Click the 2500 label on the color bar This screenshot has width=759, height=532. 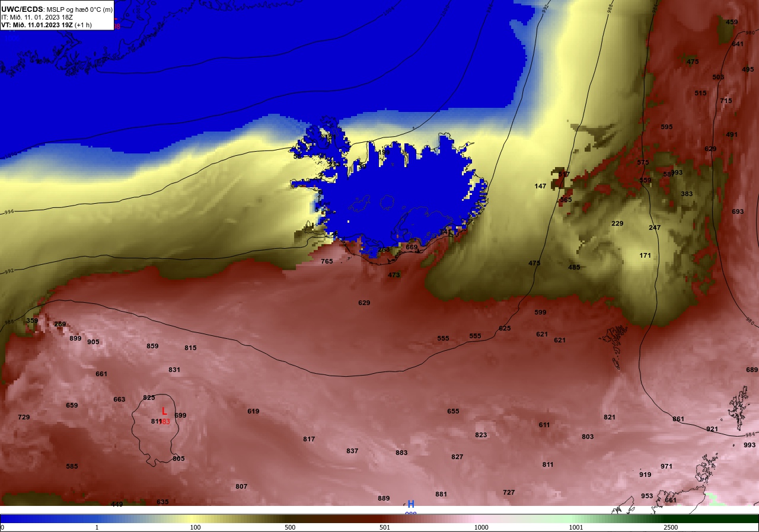click(x=671, y=527)
